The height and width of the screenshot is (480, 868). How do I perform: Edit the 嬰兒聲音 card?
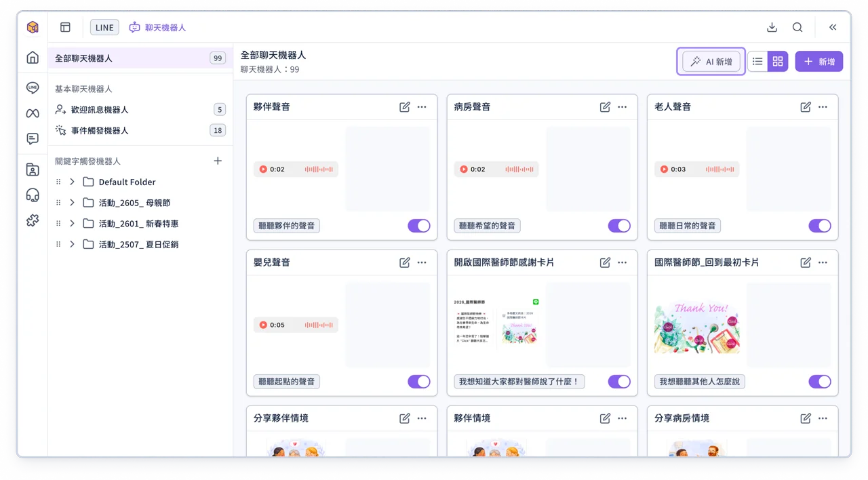(x=405, y=262)
